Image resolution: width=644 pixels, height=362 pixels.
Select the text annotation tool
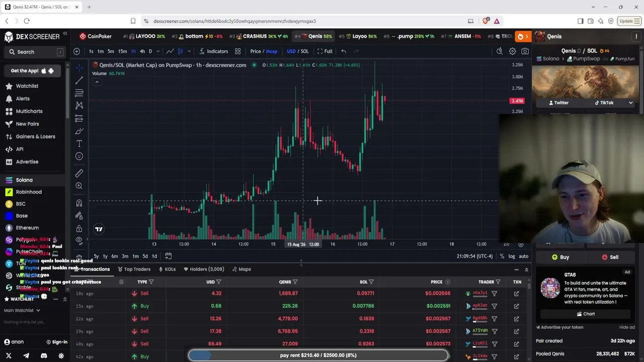pyautogui.click(x=79, y=144)
